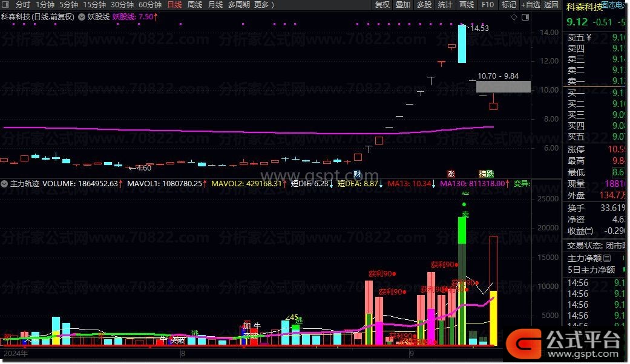Click the bright green peak volume bar
This screenshot has width=630, height=364.
coord(462,230)
